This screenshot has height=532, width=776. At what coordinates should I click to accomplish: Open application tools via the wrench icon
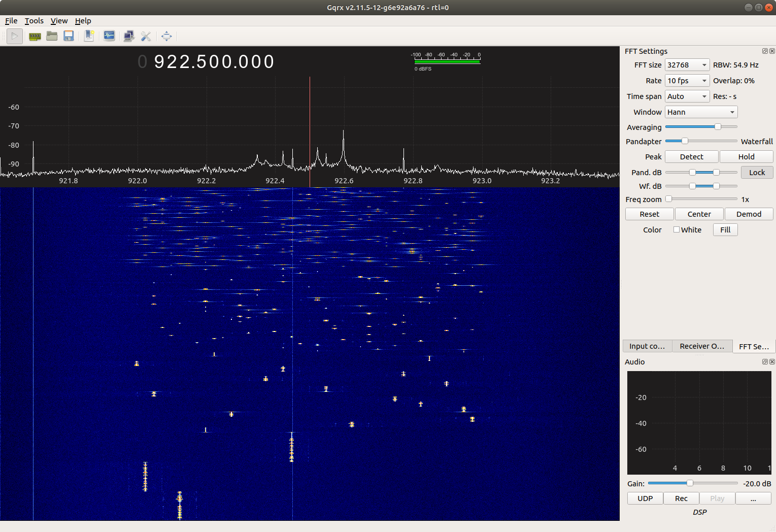point(146,36)
